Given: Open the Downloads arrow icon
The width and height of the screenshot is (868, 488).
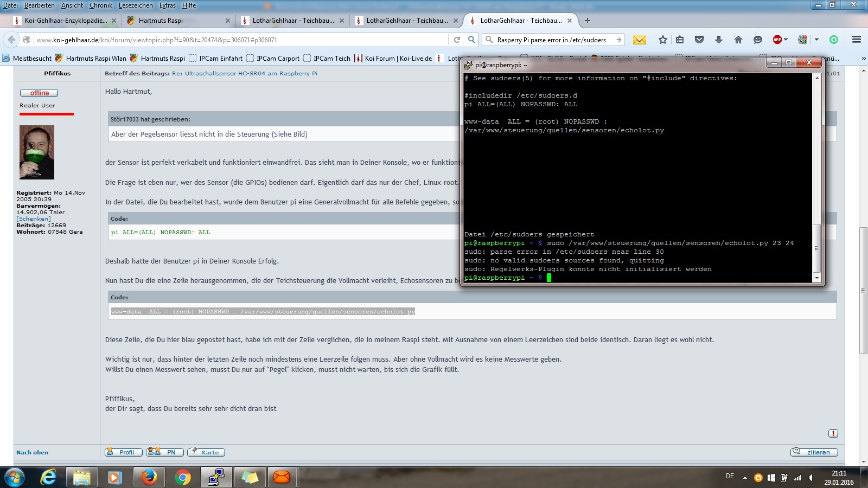Looking at the screenshot, I should [719, 40].
